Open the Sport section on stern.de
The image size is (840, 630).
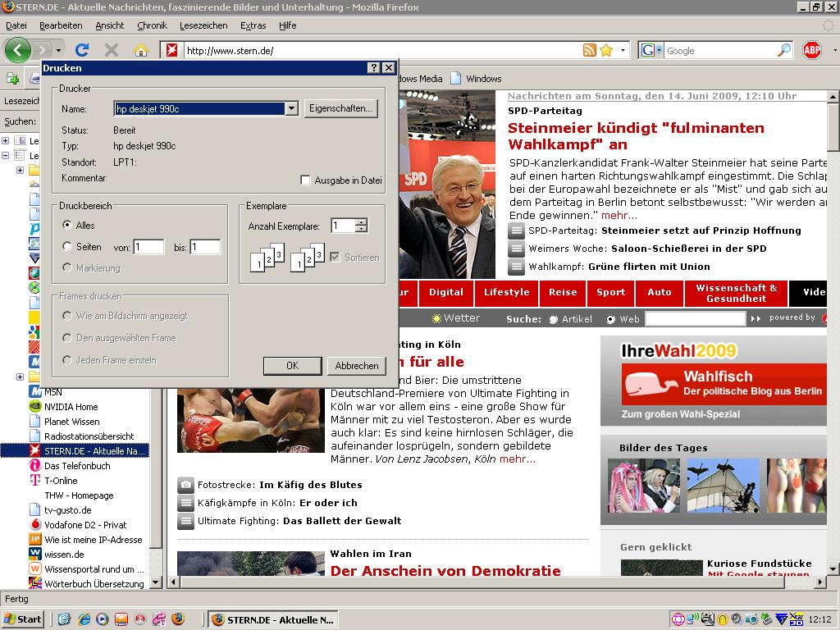click(610, 293)
